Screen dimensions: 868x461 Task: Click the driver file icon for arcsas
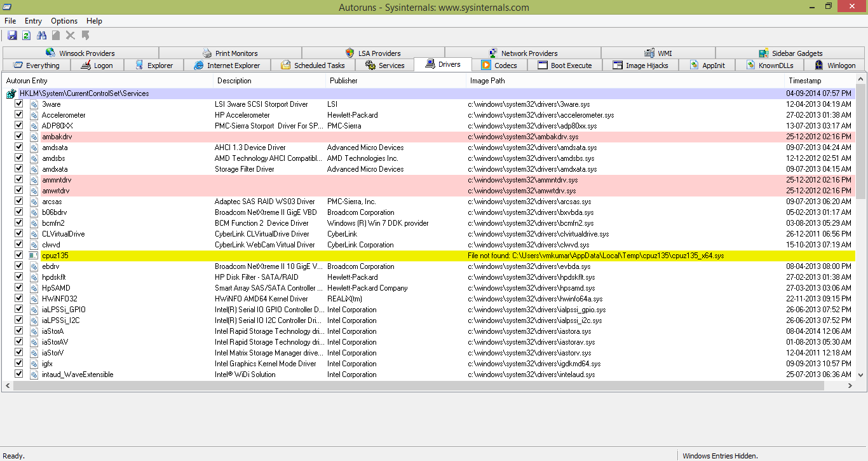click(34, 202)
